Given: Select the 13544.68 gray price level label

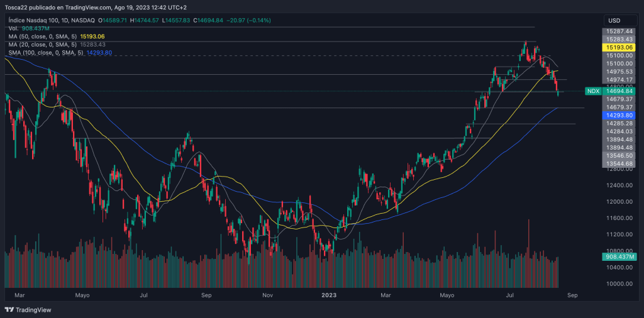Looking at the screenshot, I should (619, 163).
